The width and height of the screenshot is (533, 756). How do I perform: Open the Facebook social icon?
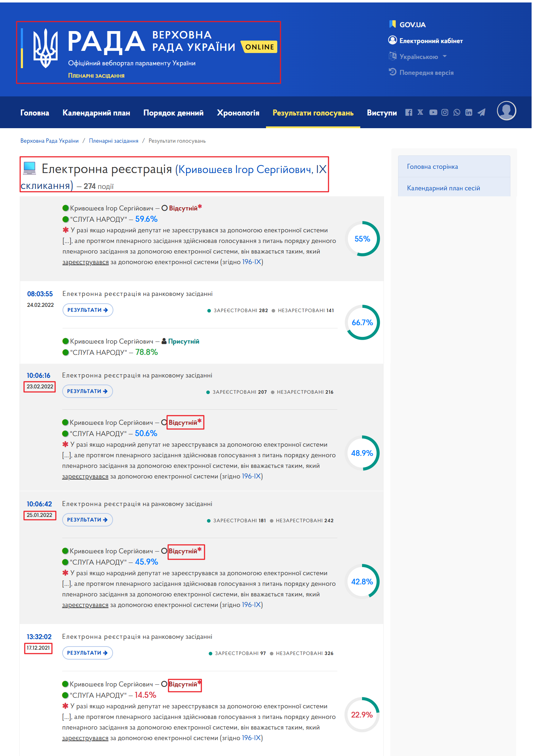[x=409, y=113]
